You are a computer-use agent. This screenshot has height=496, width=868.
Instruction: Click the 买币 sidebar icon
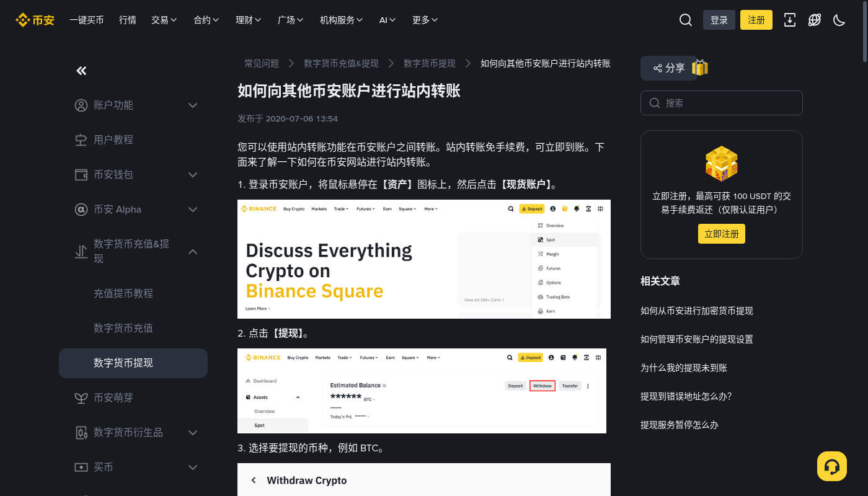point(81,467)
